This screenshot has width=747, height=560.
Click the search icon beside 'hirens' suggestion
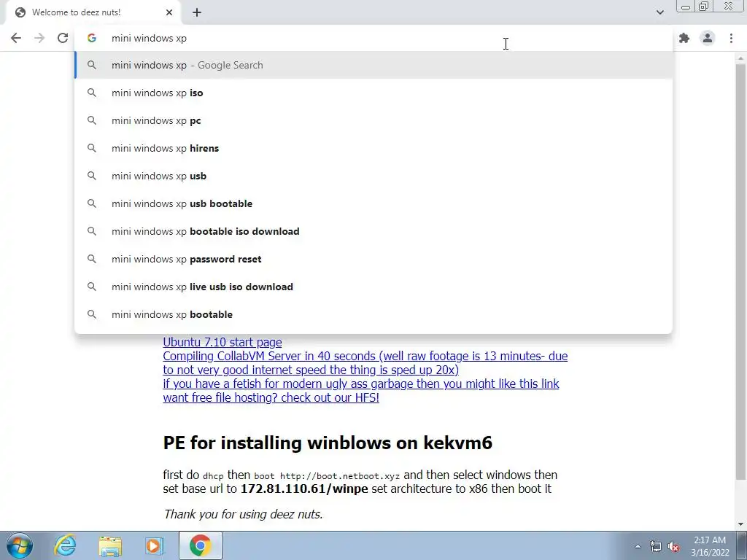tap(91, 148)
